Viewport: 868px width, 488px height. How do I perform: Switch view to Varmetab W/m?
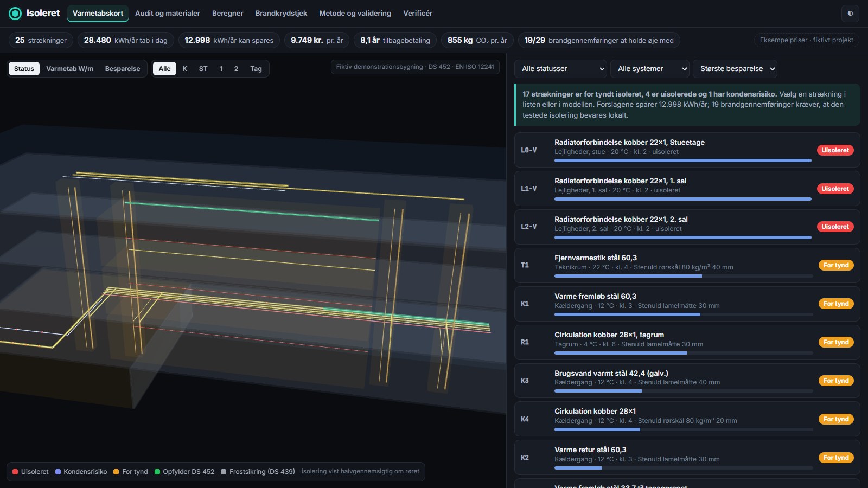(69, 69)
